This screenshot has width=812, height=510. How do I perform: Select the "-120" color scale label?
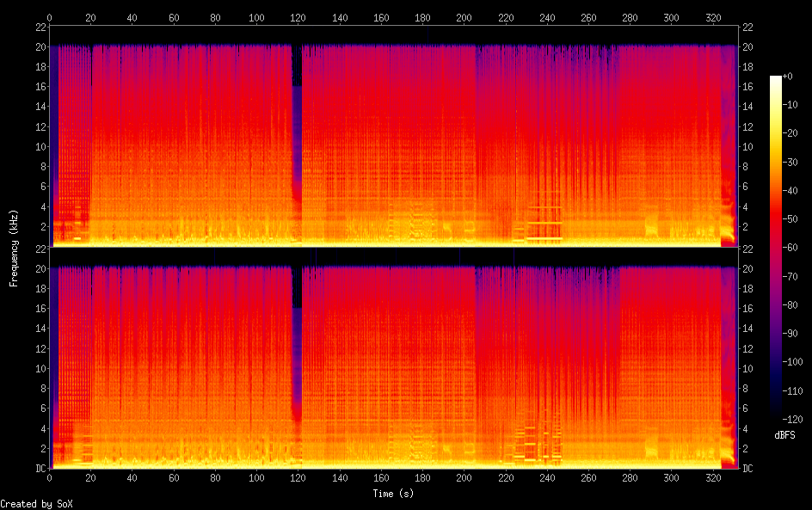[x=792, y=420]
